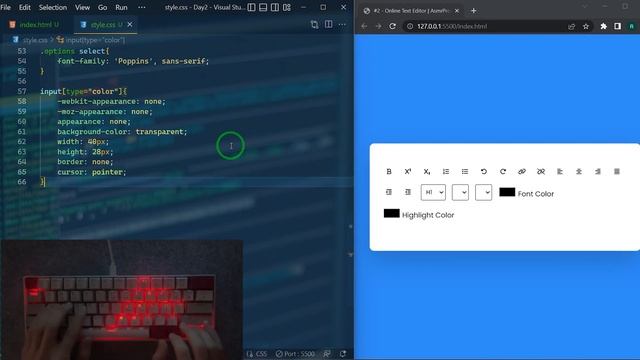Toggle the secondary side bar layout icon
Screen dimensions: 640x360
click(x=275, y=7)
